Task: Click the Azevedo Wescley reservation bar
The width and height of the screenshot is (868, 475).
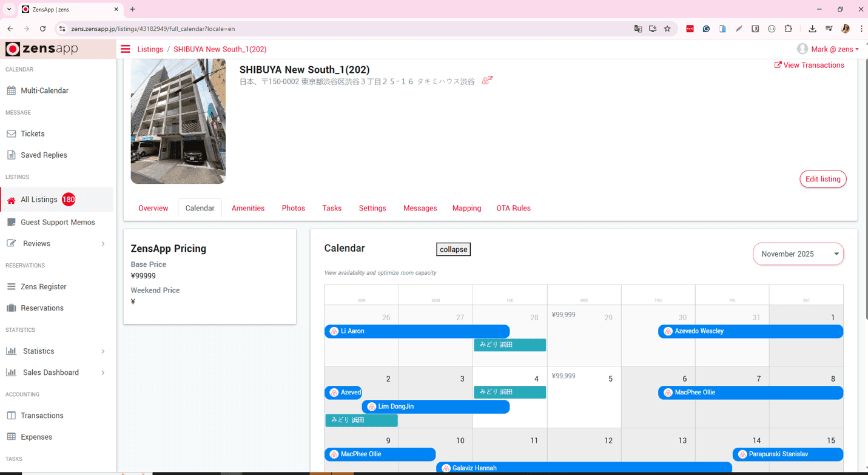Action: pyautogui.click(x=750, y=331)
